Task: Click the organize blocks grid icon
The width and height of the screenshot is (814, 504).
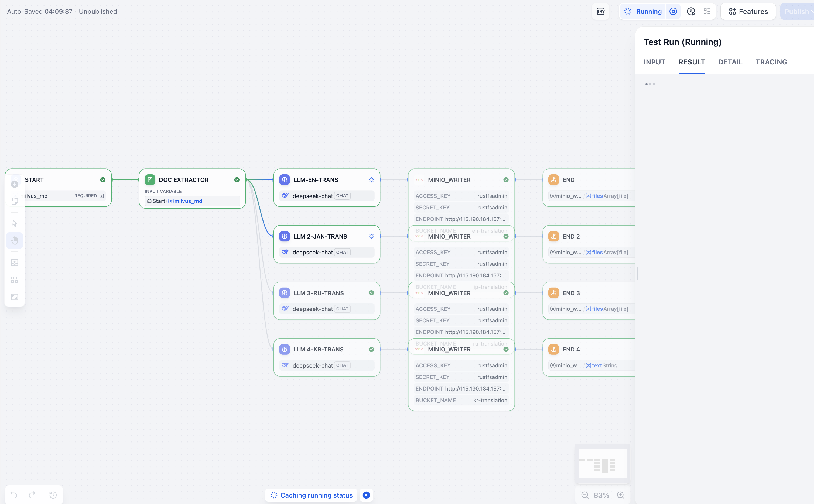Action: coord(14,280)
